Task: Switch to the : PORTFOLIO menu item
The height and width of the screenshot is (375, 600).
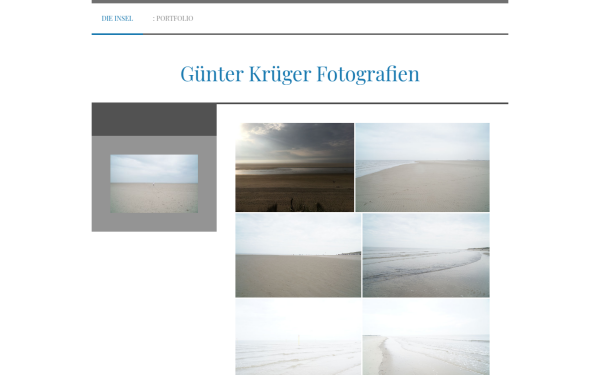Action: [x=173, y=18]
